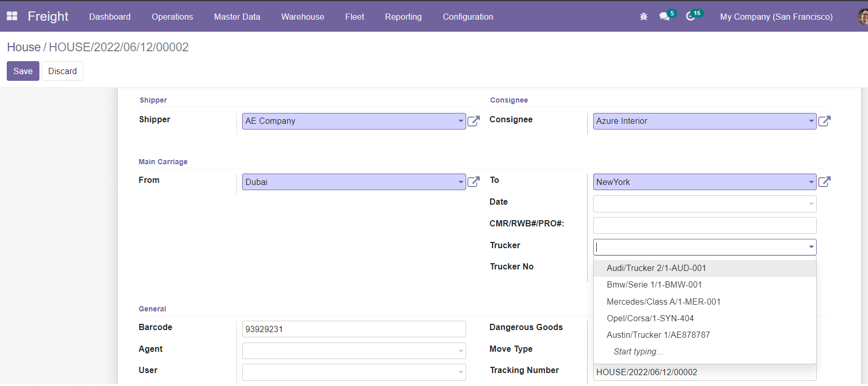Open the From port external link
The image size is (868, 386).
(x=473, y=182)
